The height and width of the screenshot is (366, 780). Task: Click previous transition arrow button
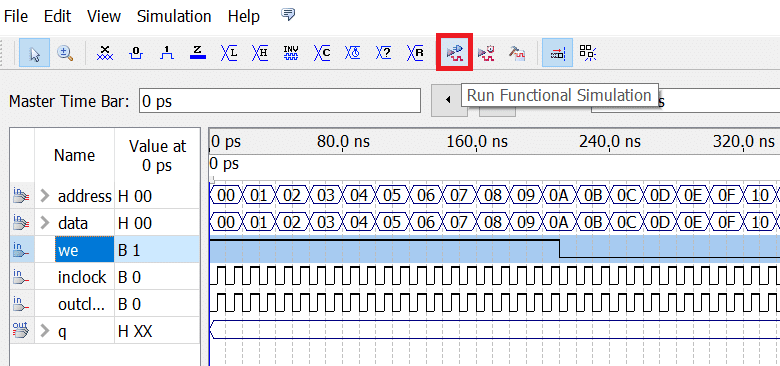pyautogui.click(x=448, y=100)
